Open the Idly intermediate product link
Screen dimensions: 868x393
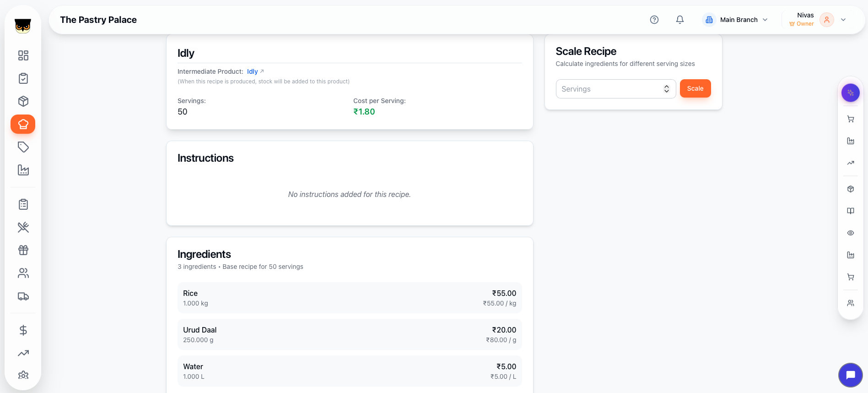(253, 71)
